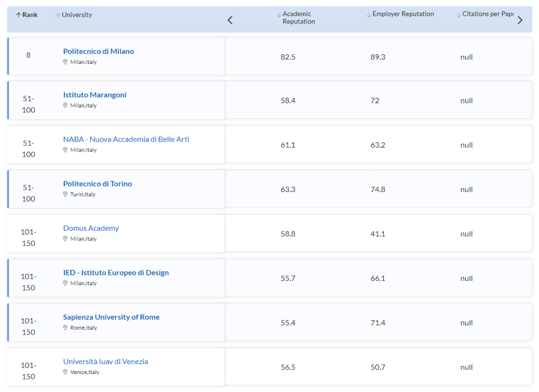This screenshot has height=392, width=539.
Task: Click the 89.3 Employer Reputation score cell
Action: point(378,57)
